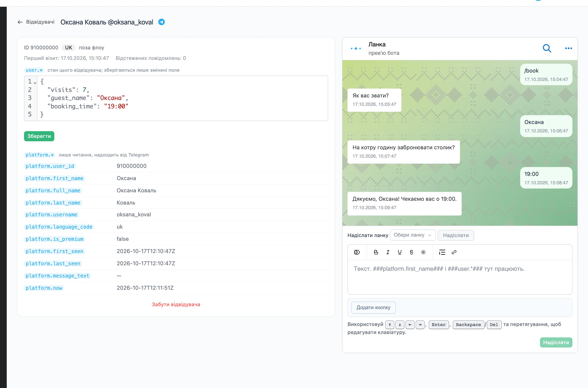Open the Обери ланку dropdown
The image size is (588, 388).
[x=413, y=235]
